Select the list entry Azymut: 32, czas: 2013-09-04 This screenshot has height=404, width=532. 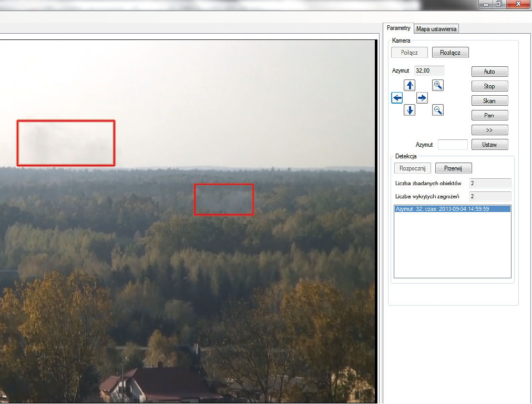point(452,209)
